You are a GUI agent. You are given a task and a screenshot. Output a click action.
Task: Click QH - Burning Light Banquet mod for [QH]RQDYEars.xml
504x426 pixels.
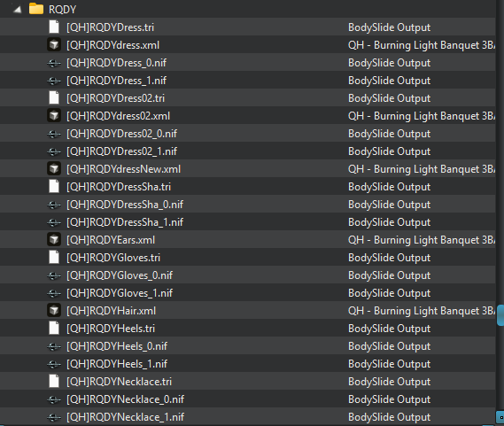coord(422,240)
